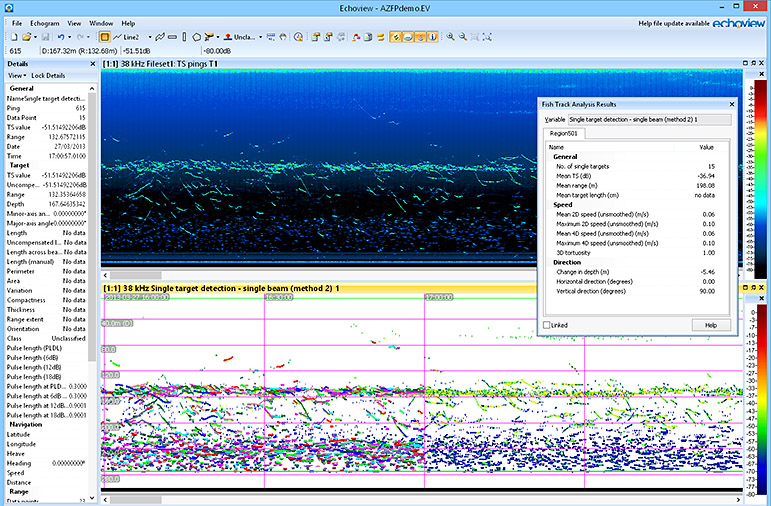
Task: Click 'Vertical direction (degrees)' row
Action: click(635, 291)
